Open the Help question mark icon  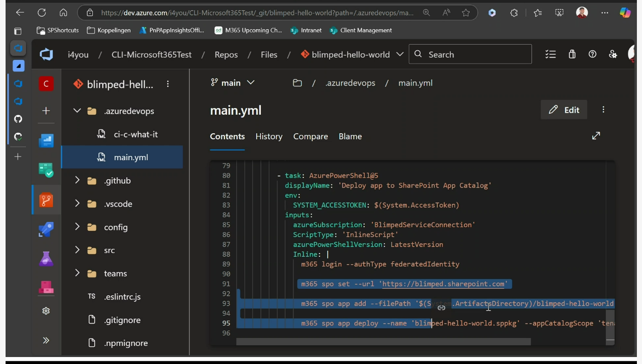coord(592,54)
